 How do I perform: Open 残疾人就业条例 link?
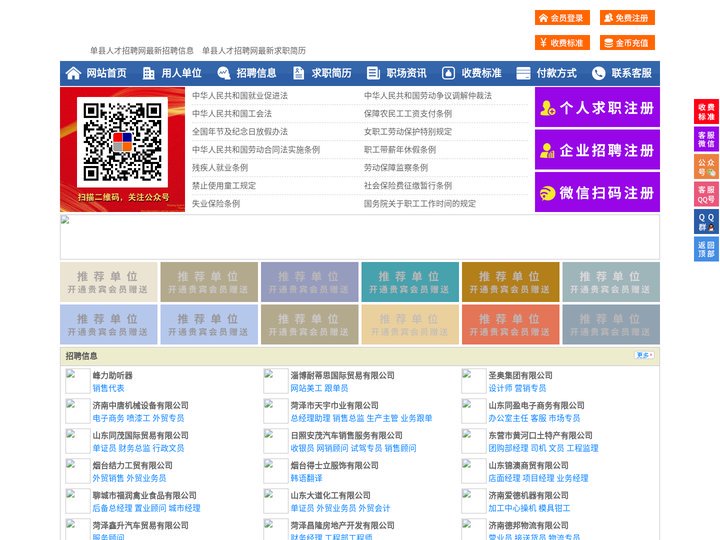[x=220, y=168]
